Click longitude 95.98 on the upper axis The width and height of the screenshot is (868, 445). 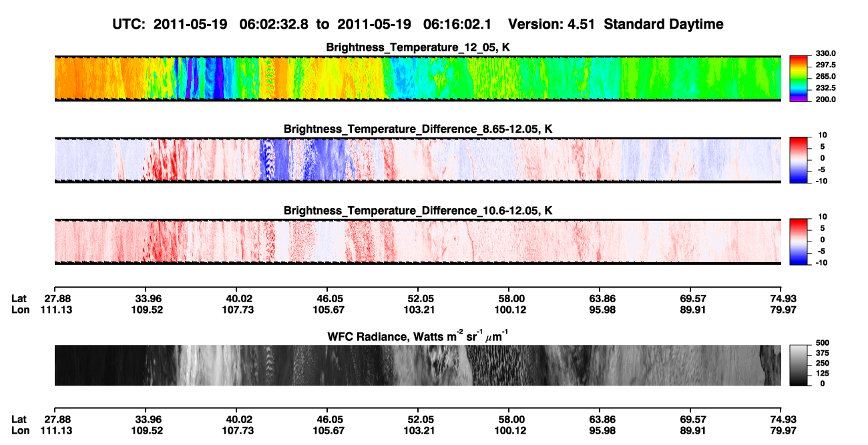[x=602, y=310]
